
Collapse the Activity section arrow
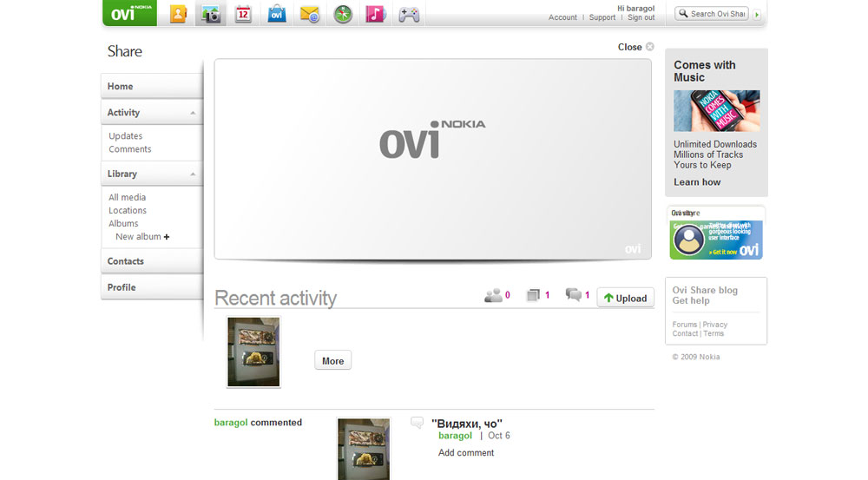193,113
